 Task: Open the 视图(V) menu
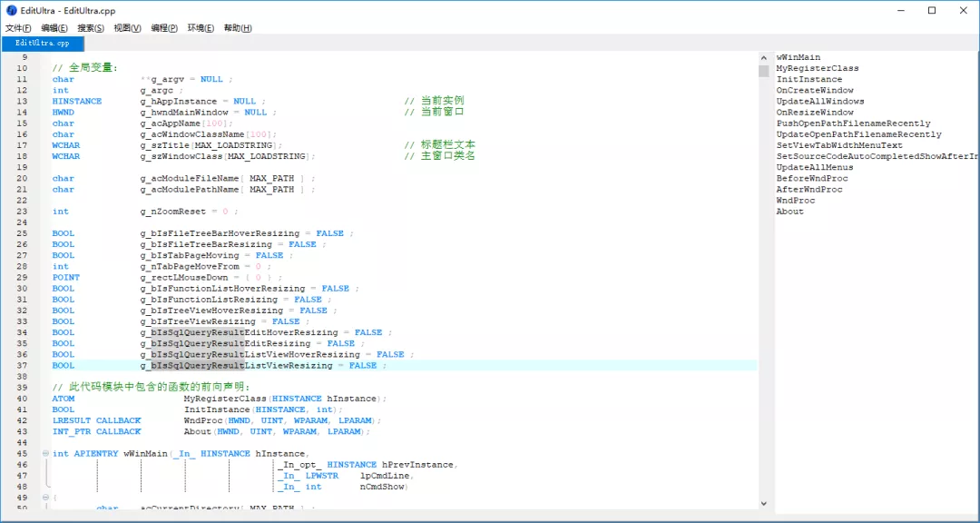pyautogui.click(x=127, y=28)
